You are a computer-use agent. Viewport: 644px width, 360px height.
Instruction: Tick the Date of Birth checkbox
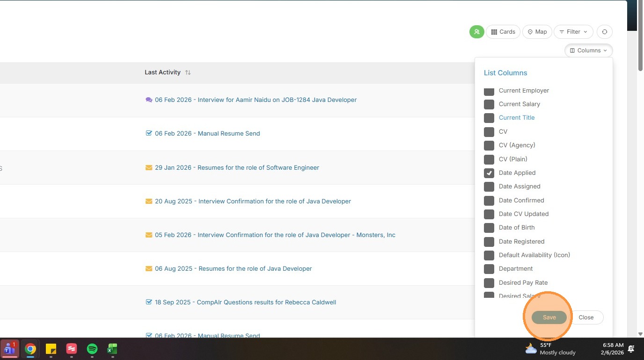(x=489, y=228)
